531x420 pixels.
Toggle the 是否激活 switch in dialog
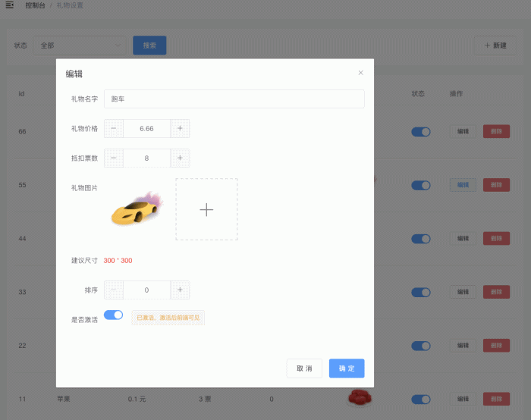tap(114, 315)
